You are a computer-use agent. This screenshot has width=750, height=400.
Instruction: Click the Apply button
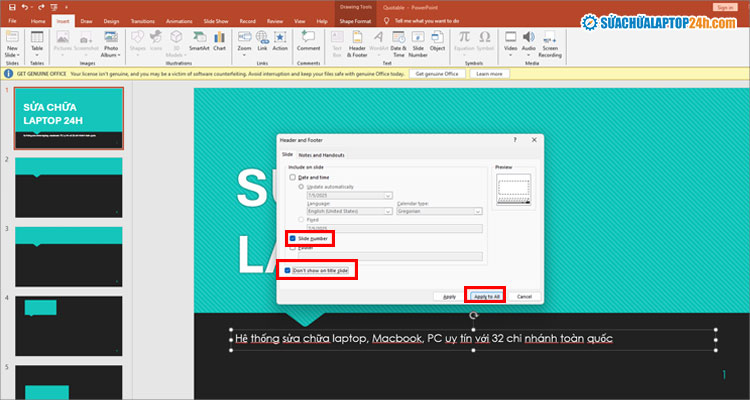pos(449,297)
